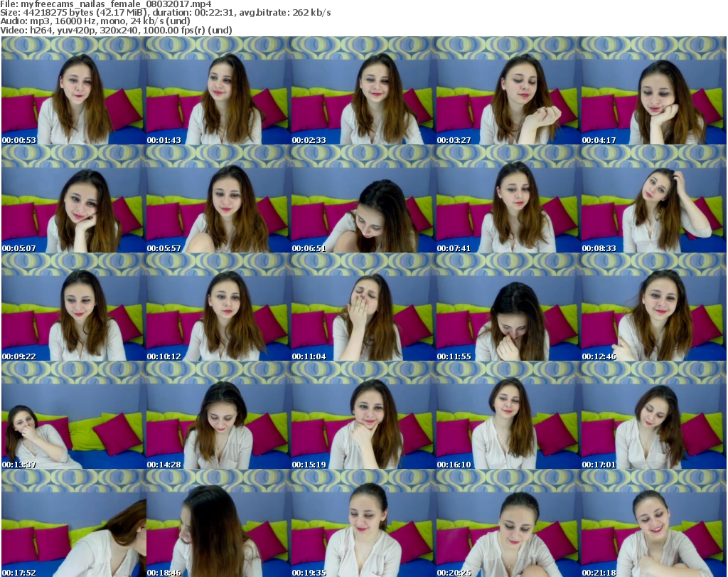This screenshot has height=577, width=728.
Task: Click thumbnail with time 00:10:12
Action: point(219,307)
